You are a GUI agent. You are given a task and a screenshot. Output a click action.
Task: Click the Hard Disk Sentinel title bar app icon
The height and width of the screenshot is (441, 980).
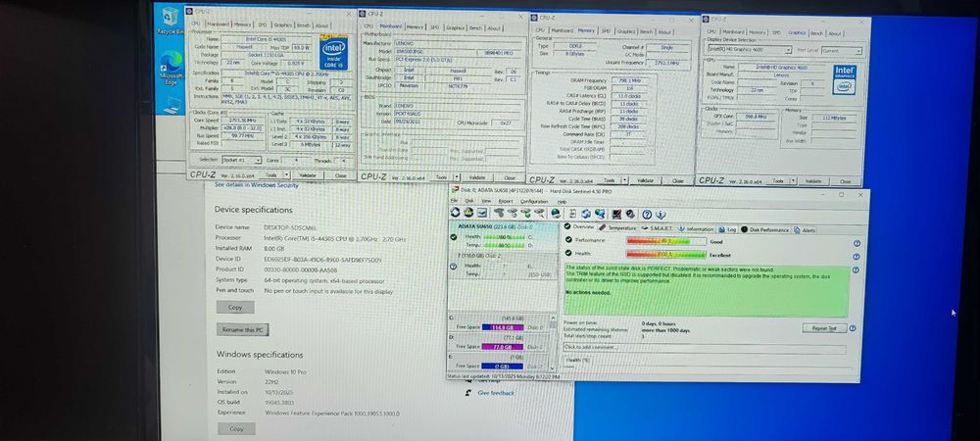[x=454, y=189]
